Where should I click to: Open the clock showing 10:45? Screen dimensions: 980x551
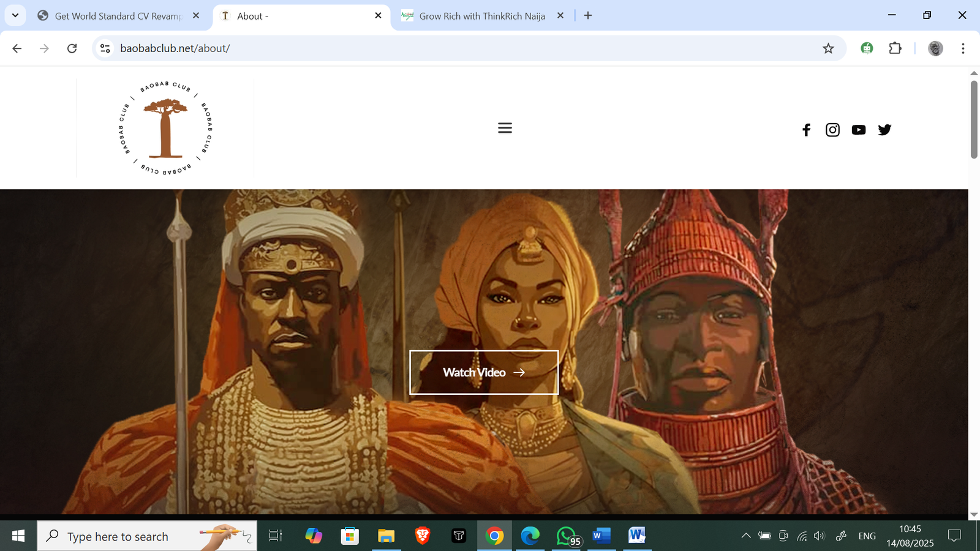pos(910,536)
